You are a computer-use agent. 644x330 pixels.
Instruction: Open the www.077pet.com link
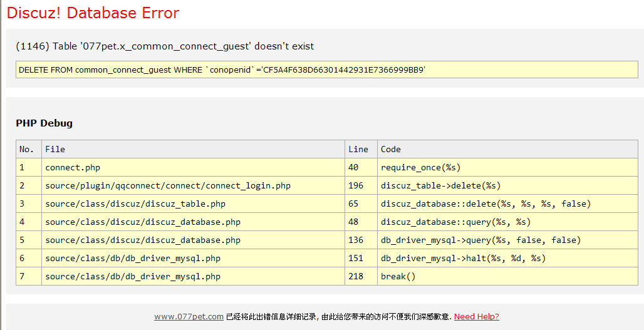pyautogui.click(x=189, y=317)
